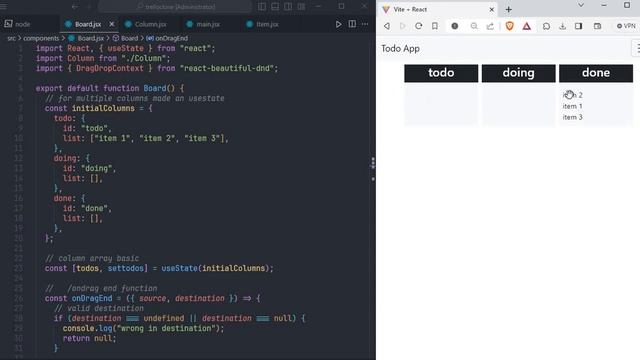Click the useState import on line 1
The width and height of the screenshot is (640, 360).
125,48
